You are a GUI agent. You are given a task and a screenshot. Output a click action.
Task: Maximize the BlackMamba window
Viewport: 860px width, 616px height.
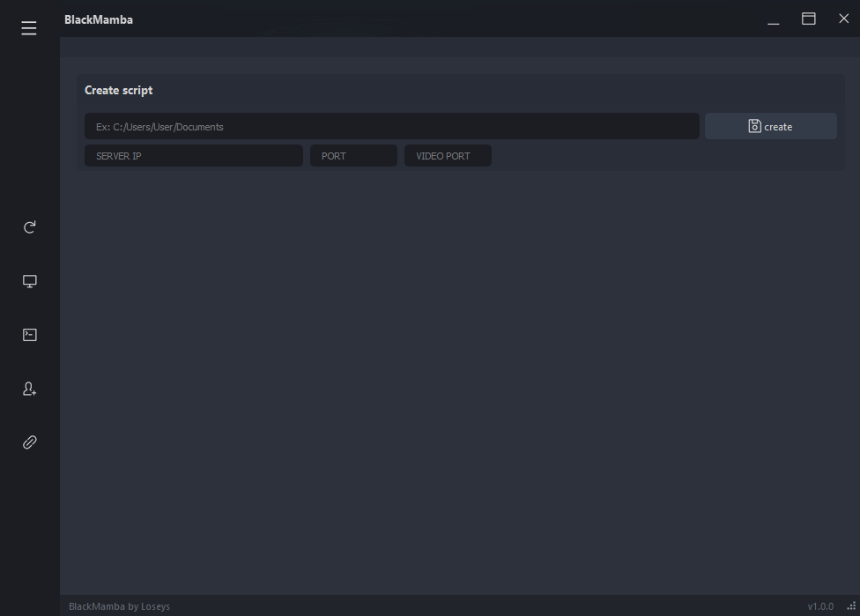click(808, 19)
